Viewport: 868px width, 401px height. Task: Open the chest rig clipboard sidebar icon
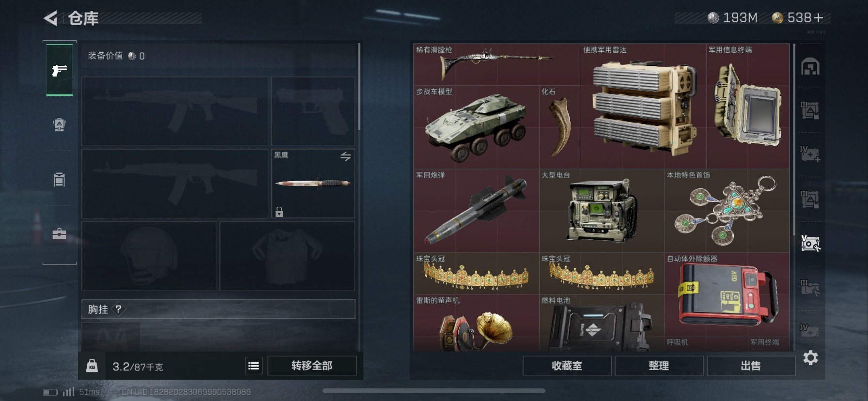pyautogui.click(x=59, y=180)
